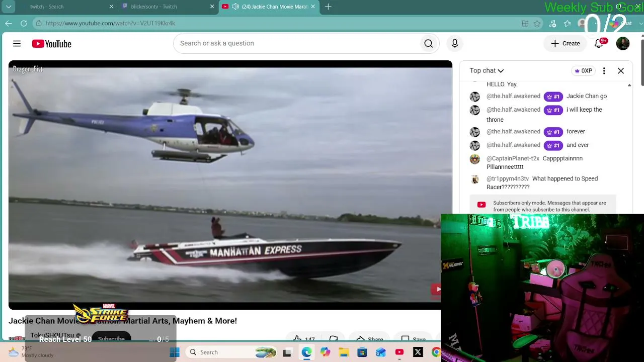This screenshot has width=644, height=362.
Task: Click the Create button
Action: (x=565, y=44)
